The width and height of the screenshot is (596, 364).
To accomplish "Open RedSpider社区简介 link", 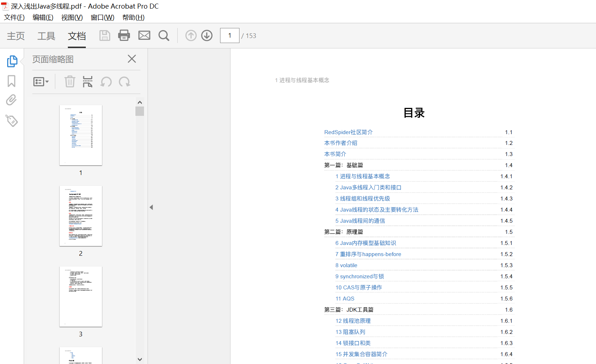I will (x=348, y=132).
